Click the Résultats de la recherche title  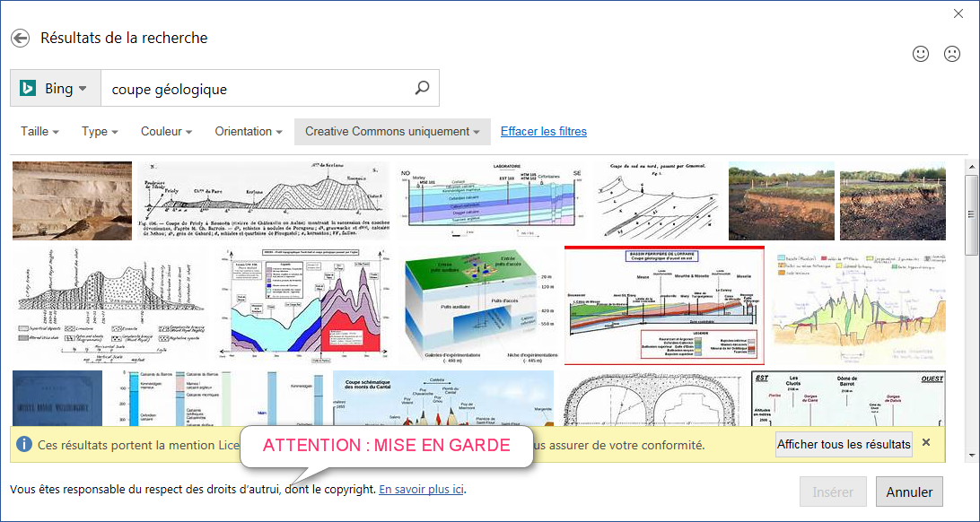[x=124, y=38]
